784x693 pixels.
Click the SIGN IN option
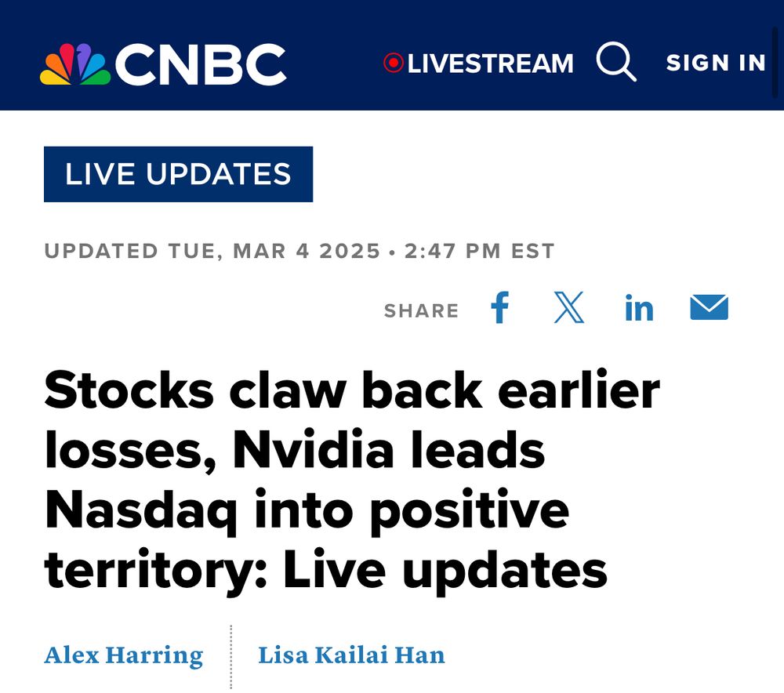(x=714, y=63)
